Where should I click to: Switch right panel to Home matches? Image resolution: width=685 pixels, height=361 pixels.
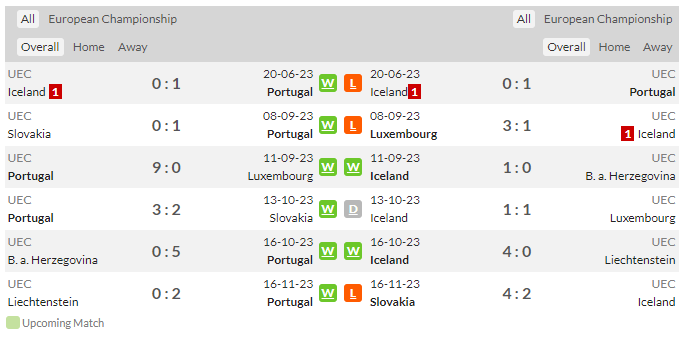[614, 47]
